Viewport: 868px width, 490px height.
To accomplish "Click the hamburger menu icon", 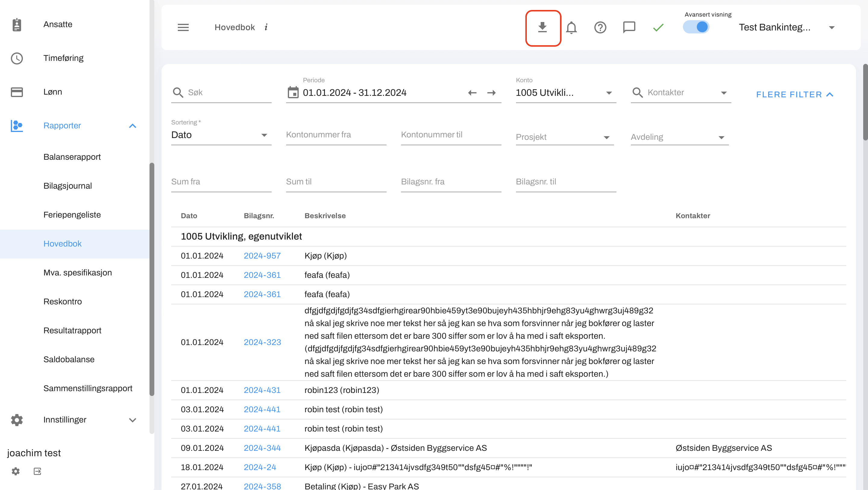I will click(x=183, y=27).
